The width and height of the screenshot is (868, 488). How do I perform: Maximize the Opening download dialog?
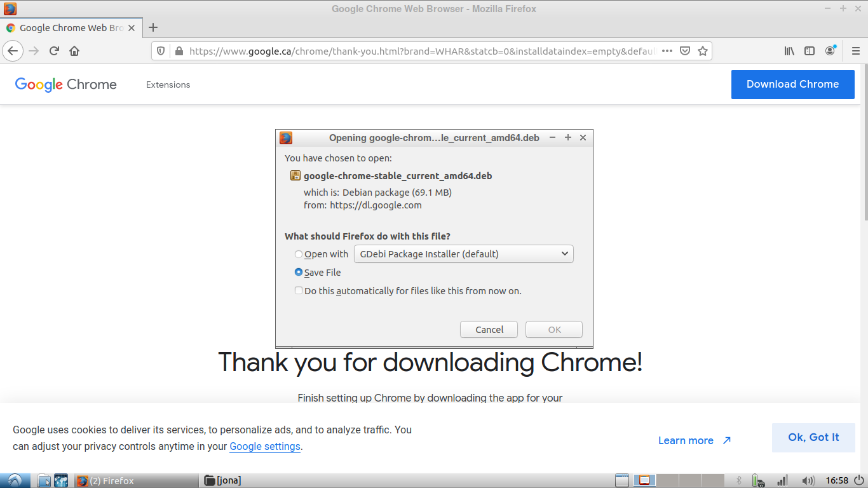[x=568, y=137]
